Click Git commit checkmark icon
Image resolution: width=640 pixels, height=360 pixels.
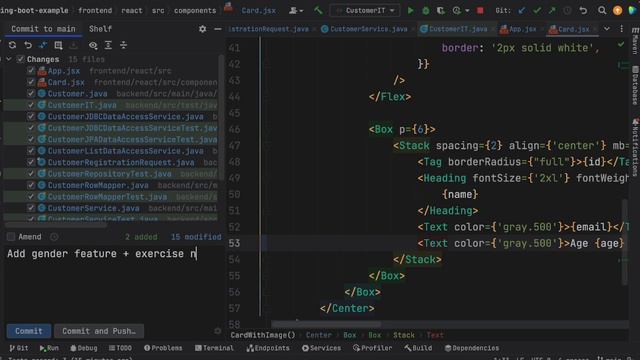[x=537, y=11]
